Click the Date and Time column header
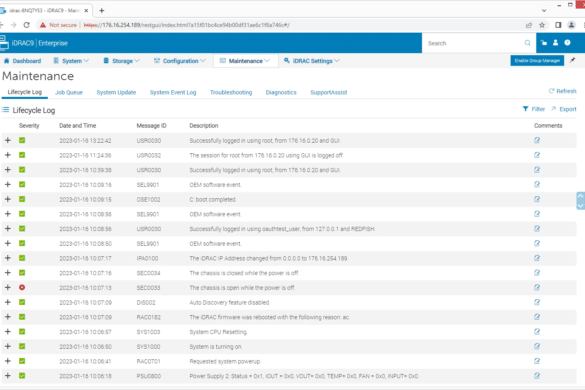 78,125
